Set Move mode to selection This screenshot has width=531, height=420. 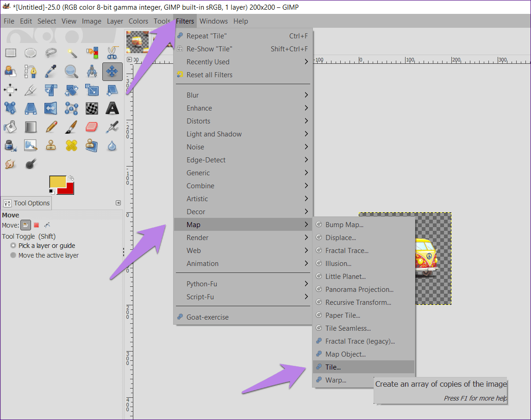(x=37, y=225)
